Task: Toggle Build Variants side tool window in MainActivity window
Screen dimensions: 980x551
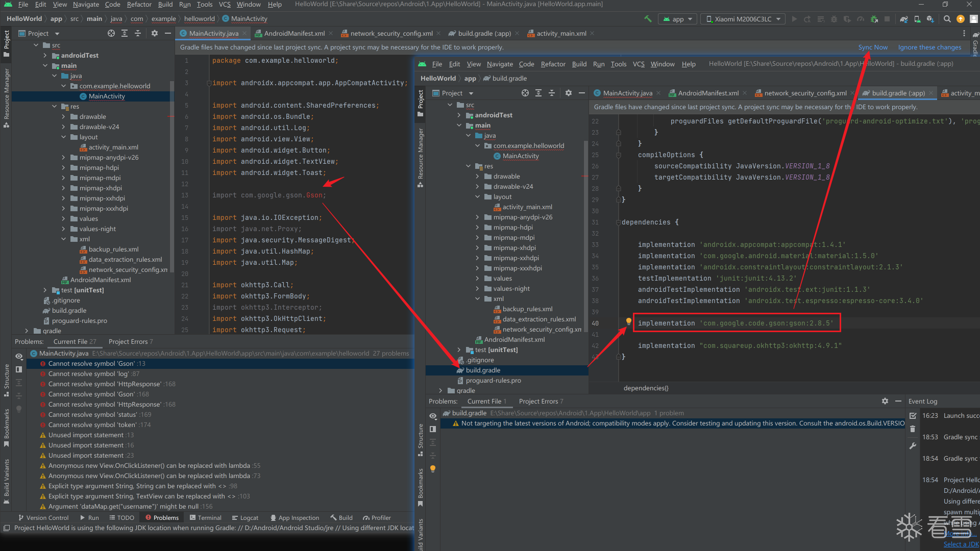Action: [7, 481]
